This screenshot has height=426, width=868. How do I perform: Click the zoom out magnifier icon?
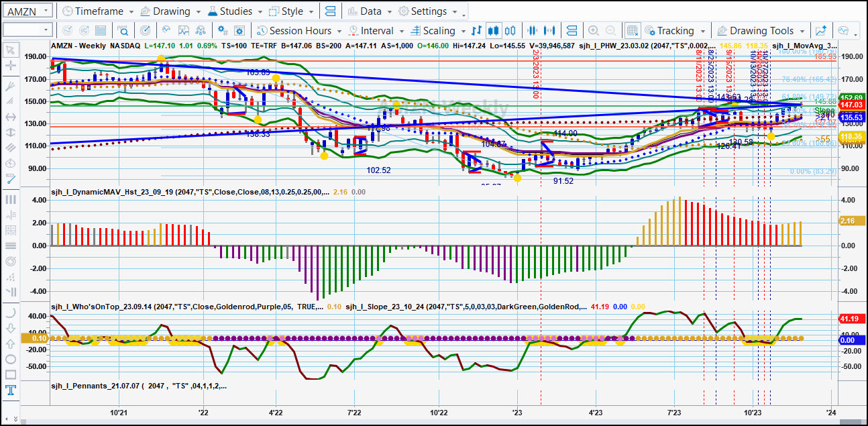(610, 30)
